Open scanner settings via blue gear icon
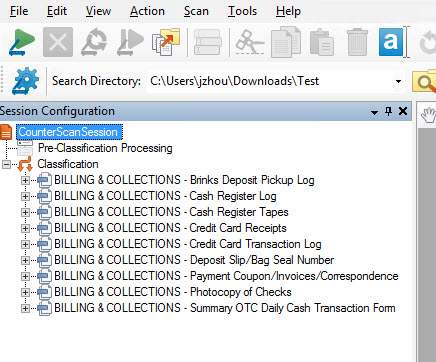The height and width of the screenshot is (362, 436). pos(25,81)
